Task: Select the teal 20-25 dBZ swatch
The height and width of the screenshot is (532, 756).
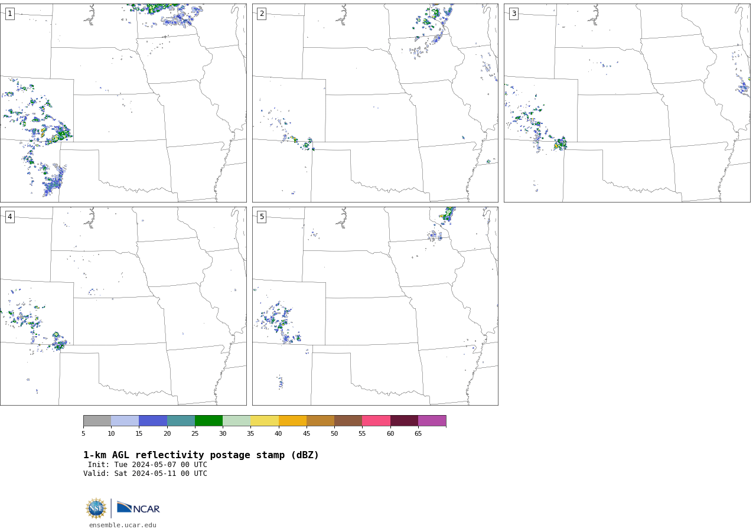Action: coord(181,420)
